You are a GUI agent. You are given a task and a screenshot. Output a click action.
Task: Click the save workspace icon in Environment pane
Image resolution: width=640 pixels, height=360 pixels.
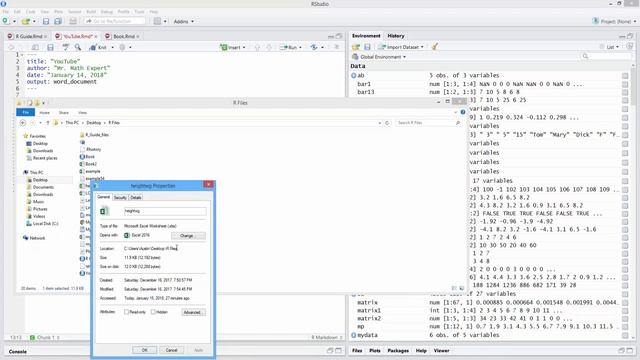tap(367, 47)
